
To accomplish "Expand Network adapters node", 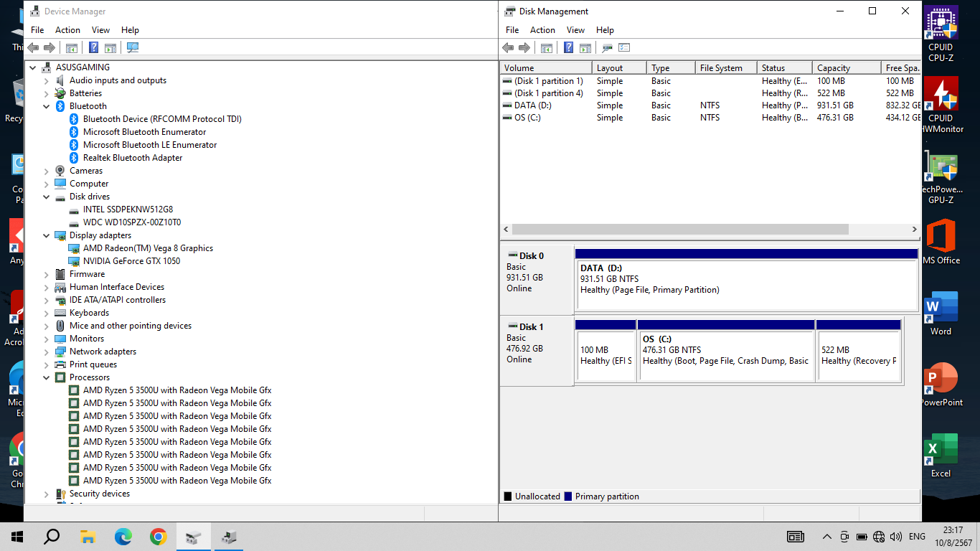I will coord(47,352).
